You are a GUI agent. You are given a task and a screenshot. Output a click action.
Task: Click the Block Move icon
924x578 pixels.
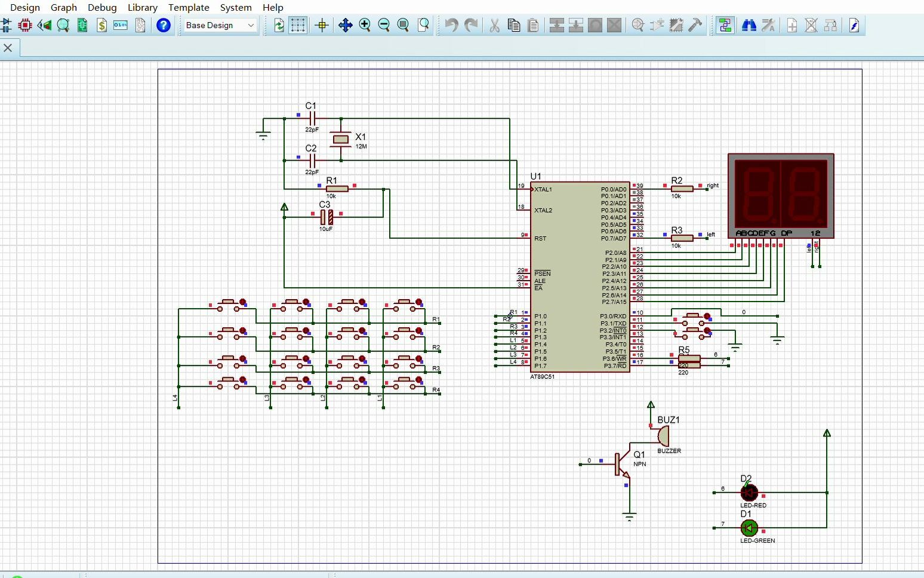pos(575,25)
